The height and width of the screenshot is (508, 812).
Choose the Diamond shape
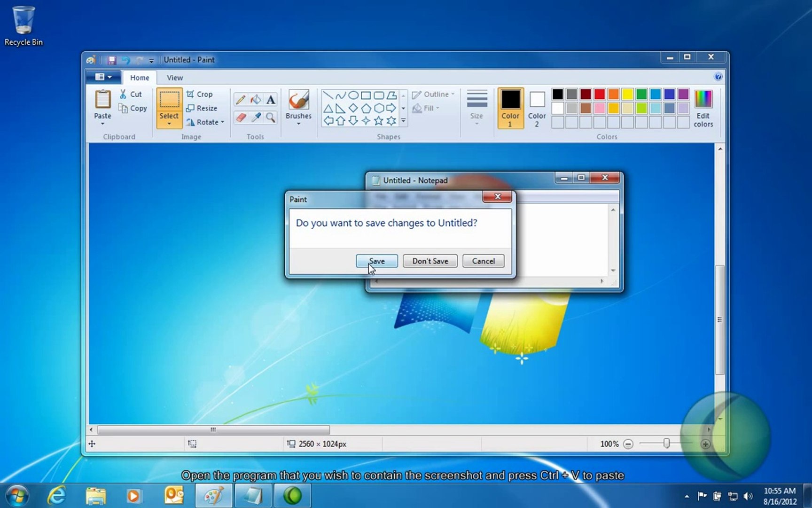[x=353, y=108]
